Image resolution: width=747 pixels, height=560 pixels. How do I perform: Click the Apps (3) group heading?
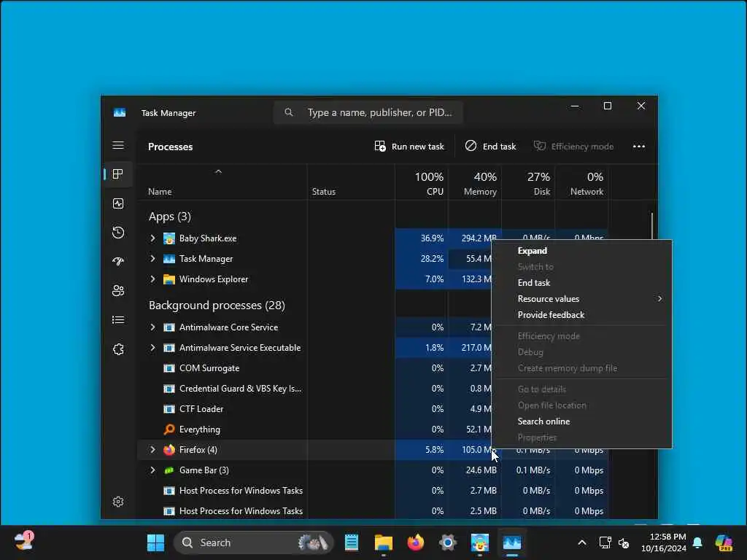click(x=169, y=217)
